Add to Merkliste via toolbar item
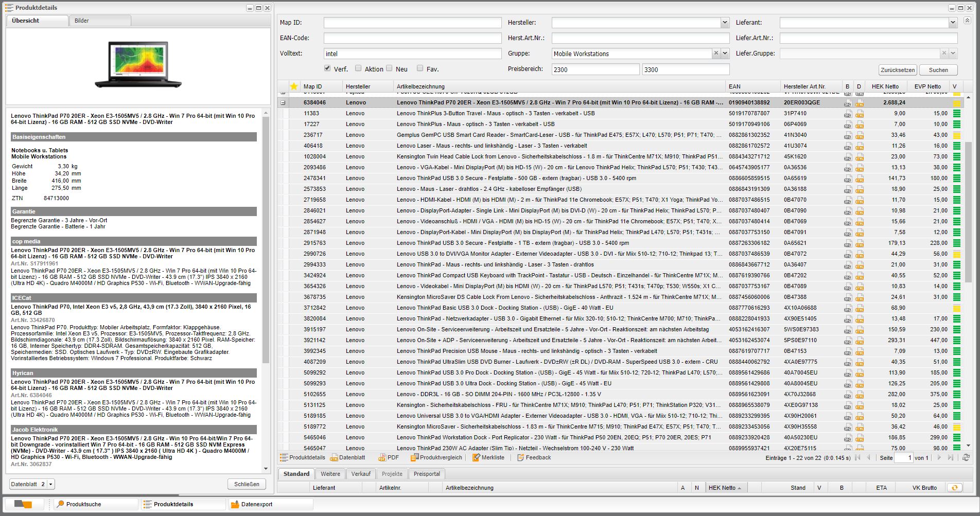 pyautogui.click(x=488, y=457)
